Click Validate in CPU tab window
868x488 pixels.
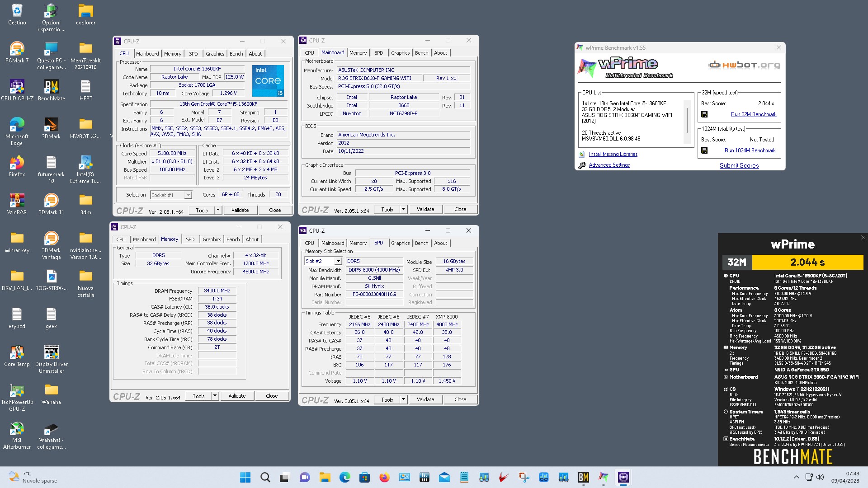tap(240, 210)
